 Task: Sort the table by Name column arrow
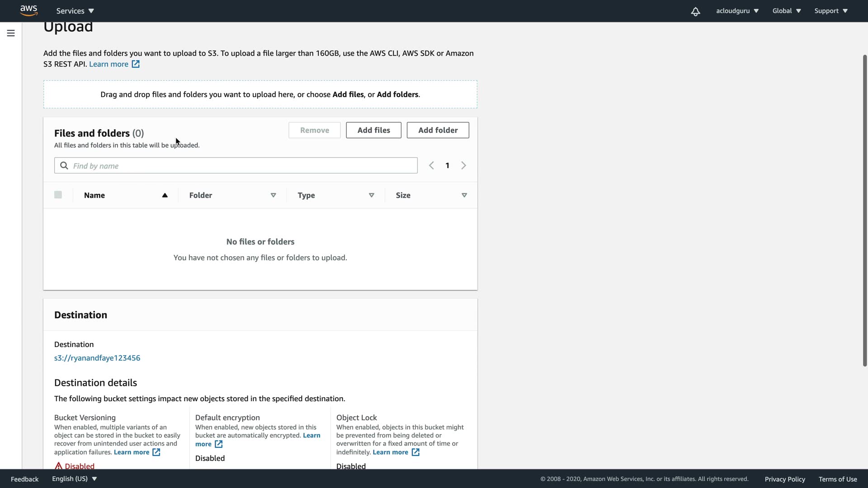click(x=165, y=195)
